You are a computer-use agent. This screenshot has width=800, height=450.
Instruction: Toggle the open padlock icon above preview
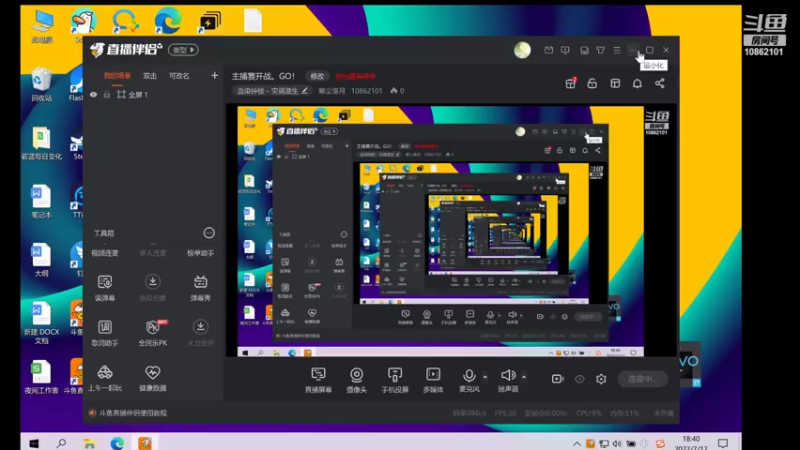[592, 83]
